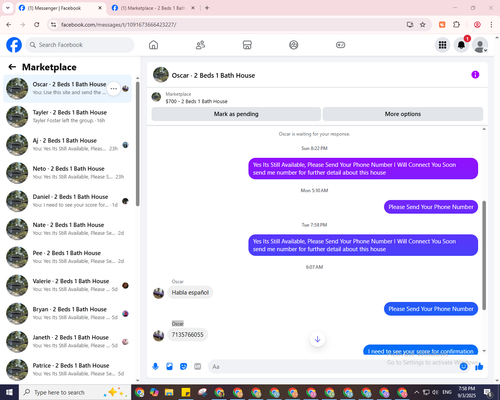This screenshot has height=400, width=500.
Task: Switch to the Marketplace - 2 Beds tab
Action: [153, 8]
